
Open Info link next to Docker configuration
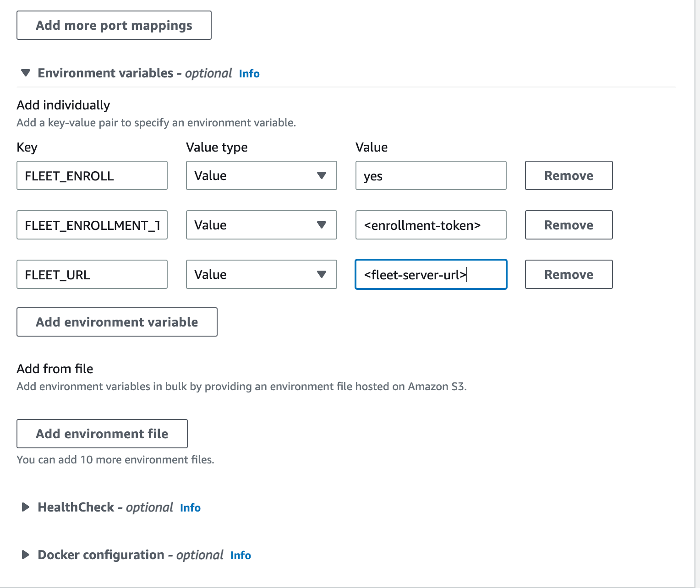[241, 555]
